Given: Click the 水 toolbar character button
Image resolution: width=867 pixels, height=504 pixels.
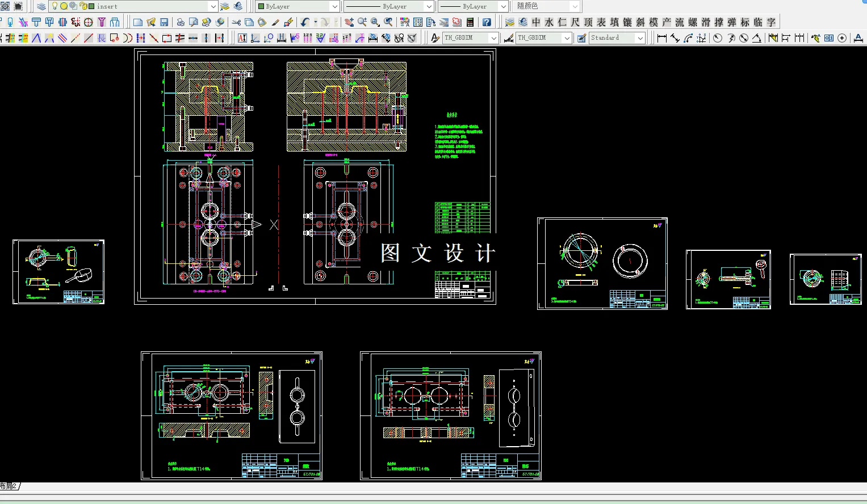Looking at the screenshot, I should tap(549, 22).
